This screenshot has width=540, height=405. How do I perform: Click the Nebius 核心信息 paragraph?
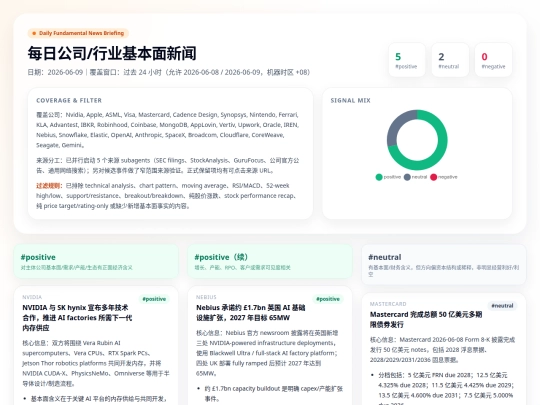267,353
